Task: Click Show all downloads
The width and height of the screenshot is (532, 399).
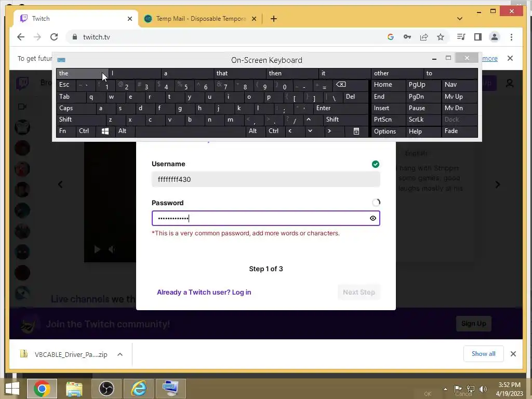Action: pos(484,354)
